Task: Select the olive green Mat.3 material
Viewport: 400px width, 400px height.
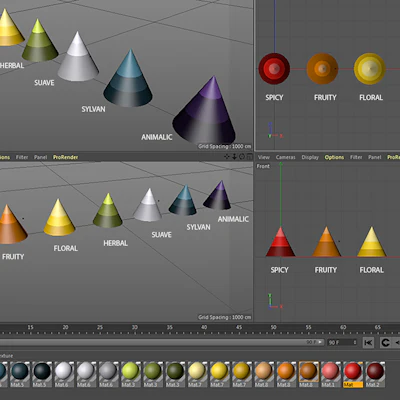Action: point(153,374)
